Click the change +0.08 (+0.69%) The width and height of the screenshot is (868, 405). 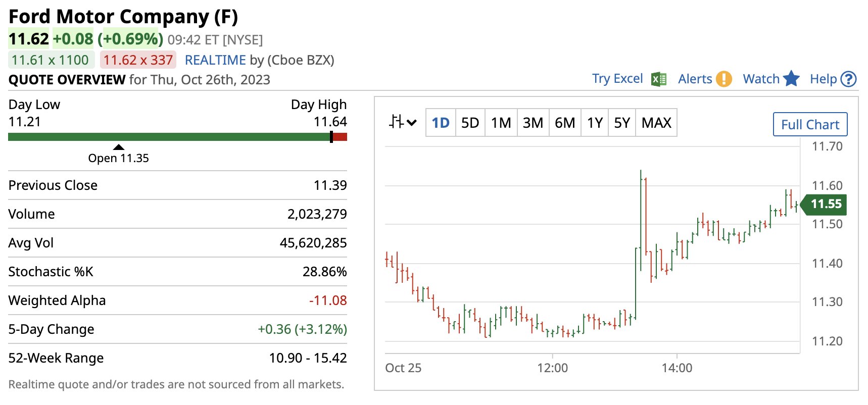tap(108, 39)
